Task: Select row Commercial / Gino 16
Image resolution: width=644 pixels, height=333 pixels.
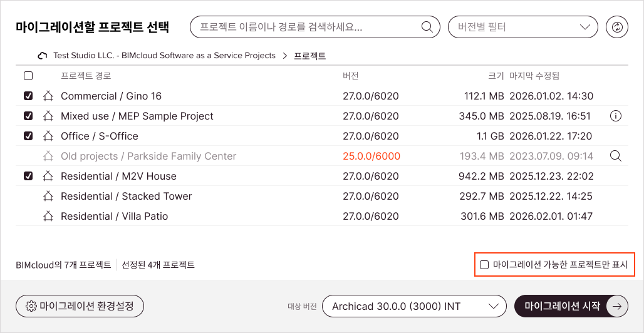Action: tap(321, 96)
